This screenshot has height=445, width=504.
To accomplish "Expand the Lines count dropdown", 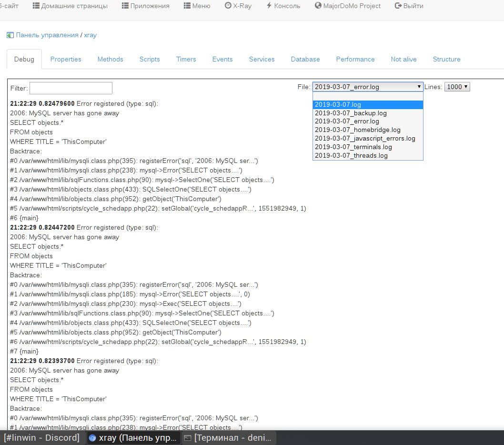I will (x=457, y=87).
